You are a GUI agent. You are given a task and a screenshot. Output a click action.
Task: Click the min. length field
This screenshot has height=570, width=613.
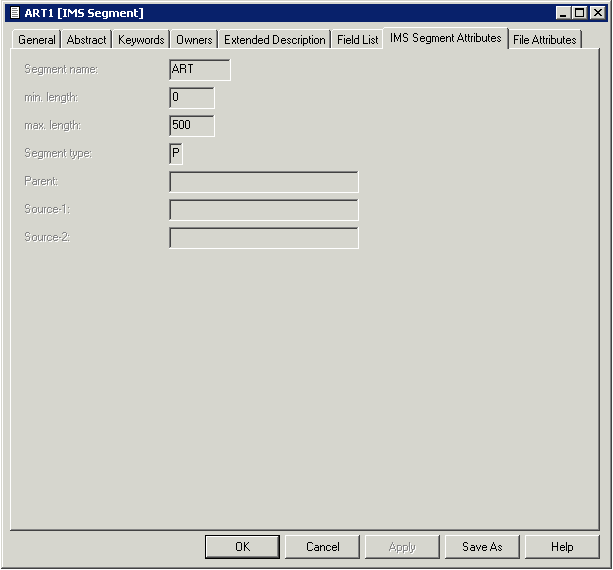[192, 98]
